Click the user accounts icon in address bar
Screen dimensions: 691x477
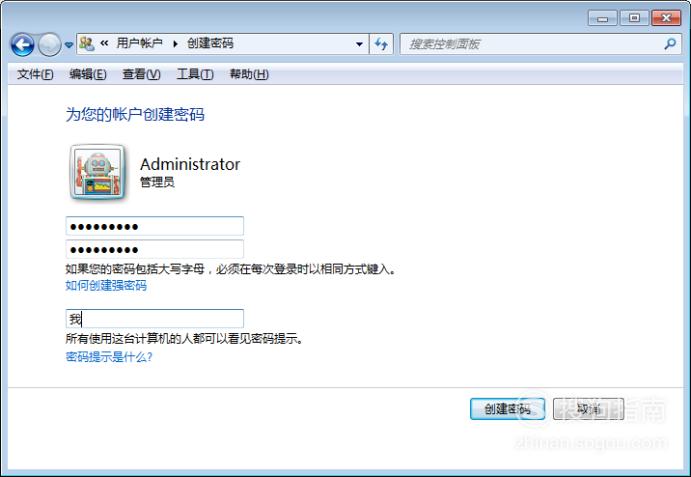(x=87, y=43)
